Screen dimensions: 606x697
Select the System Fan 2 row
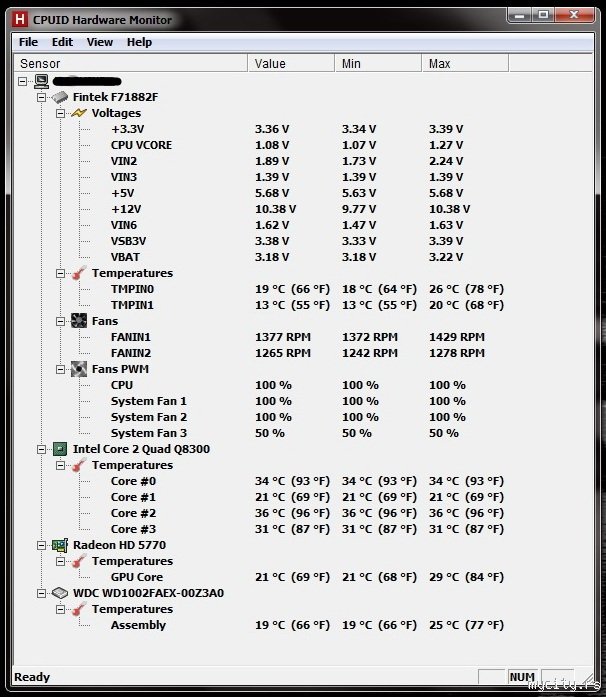pyautogui.click(x=148, y=417)
